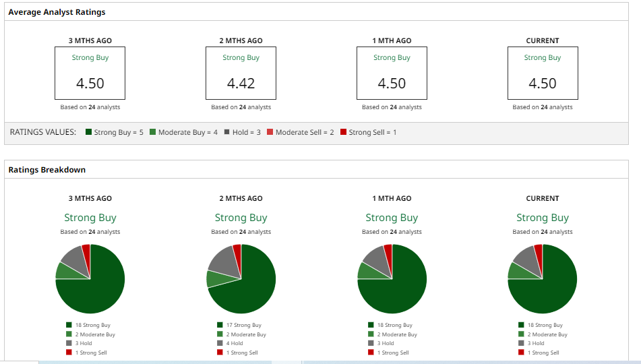Click the RATINGS VALUES label
The height and width of the screenshot is (364, 641).
[x=42, y=132]
